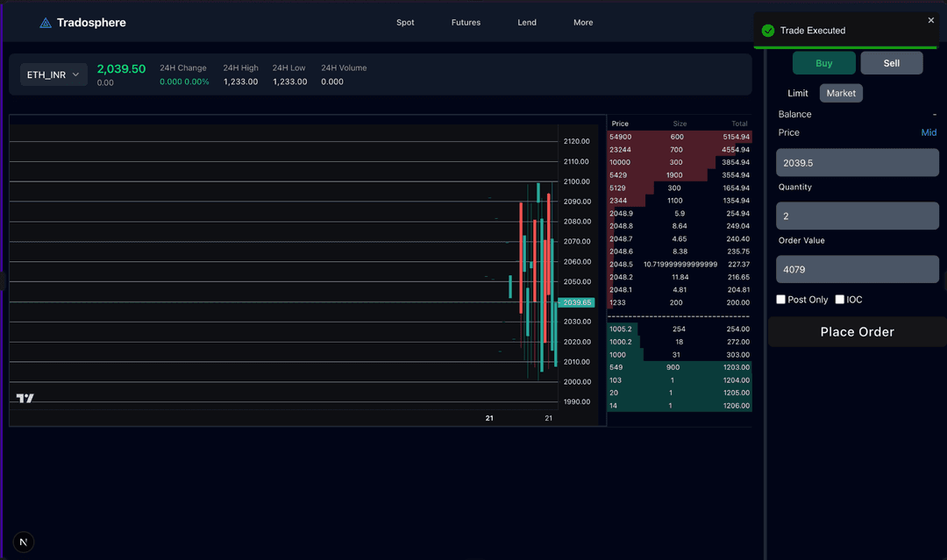Select the 2048.5 ask row in order book
This screenshot has height=560, width=947.
pyautogui.click(x=680, y=265)
